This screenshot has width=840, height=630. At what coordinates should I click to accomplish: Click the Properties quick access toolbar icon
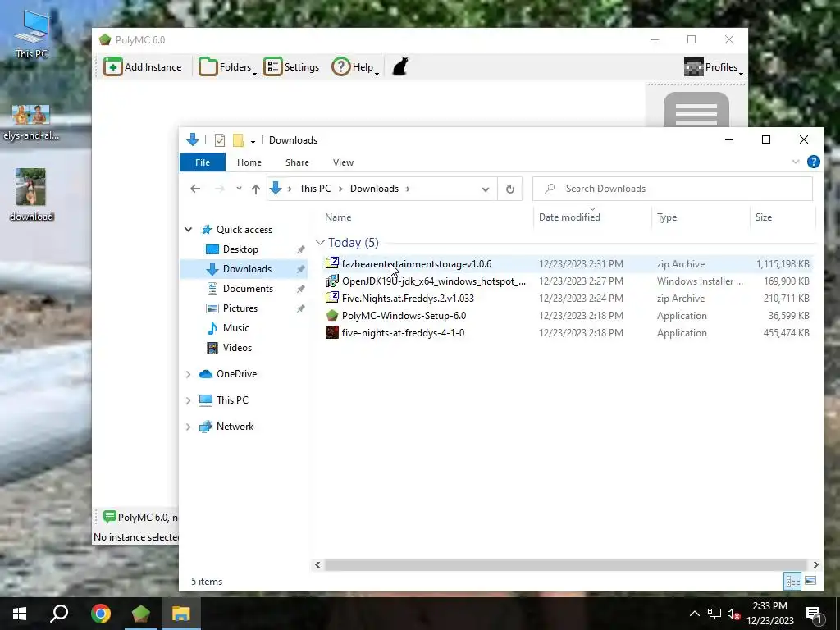pyautogui.click(x=220, y=140)
